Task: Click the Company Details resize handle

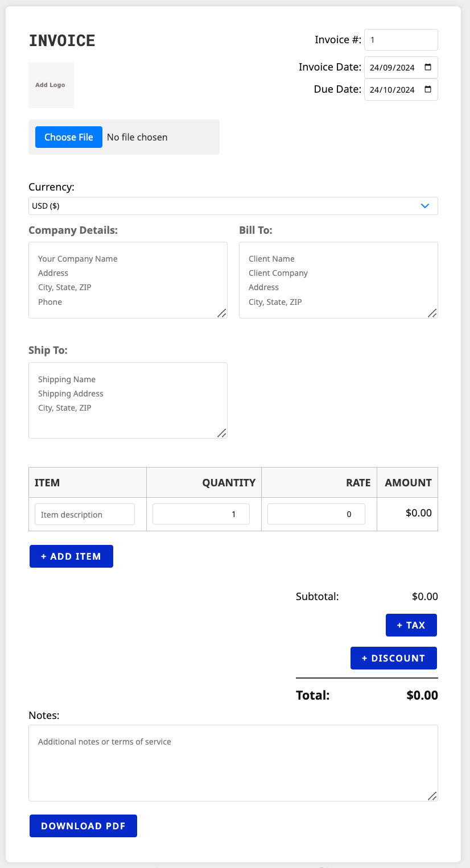Action: point(221,313)
